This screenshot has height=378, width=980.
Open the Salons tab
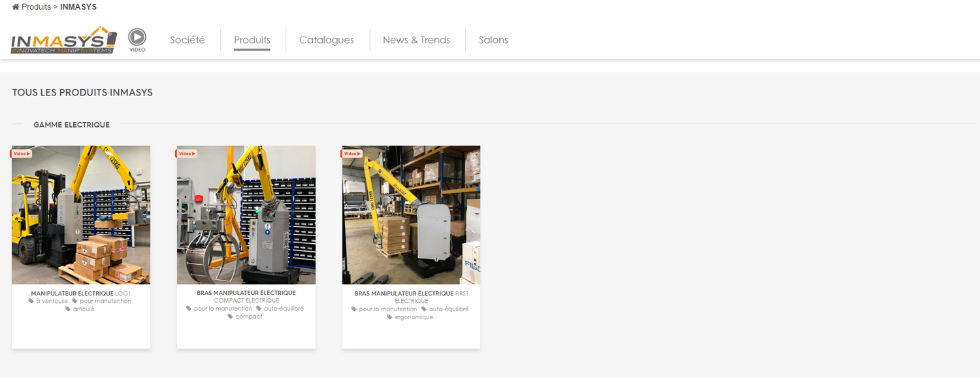(x=493, y=40)
